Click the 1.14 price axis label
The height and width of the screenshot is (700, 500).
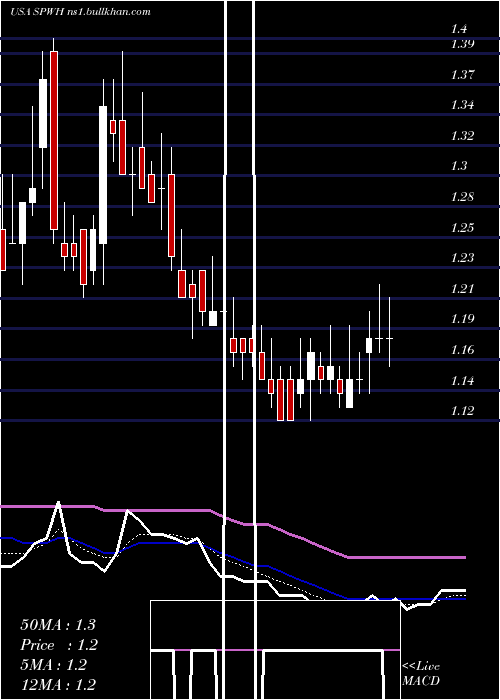pyautogui.click(x=462, y=381)
